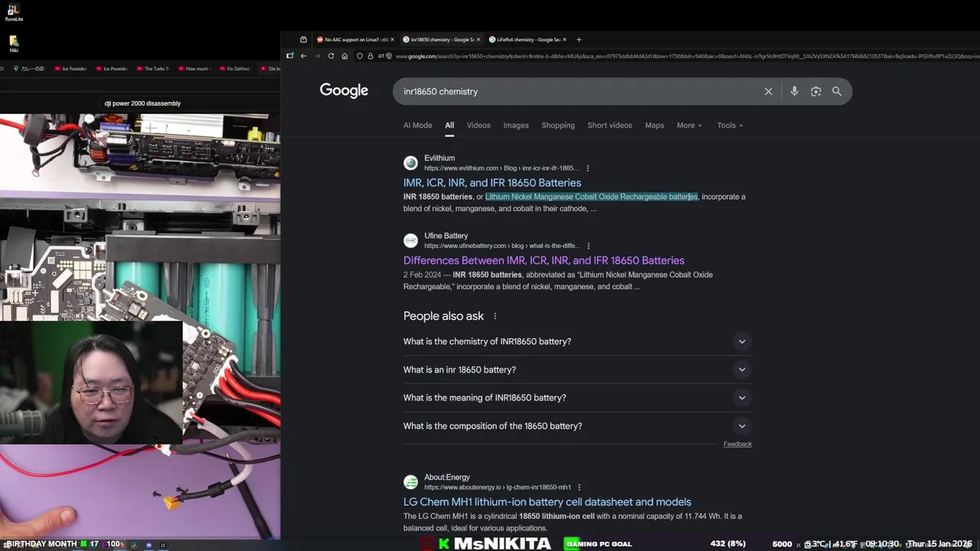980x551 pixels.
Task: Open browser home button
Action: coord(345,56)
